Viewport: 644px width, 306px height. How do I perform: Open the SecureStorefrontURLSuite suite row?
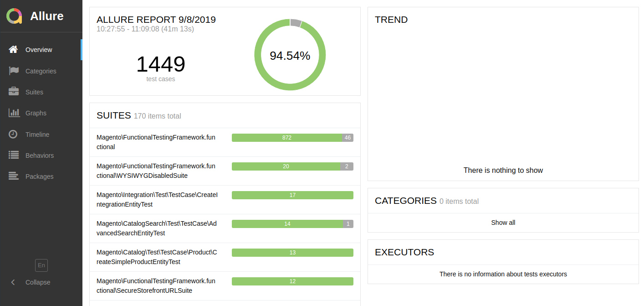[225, 286]
